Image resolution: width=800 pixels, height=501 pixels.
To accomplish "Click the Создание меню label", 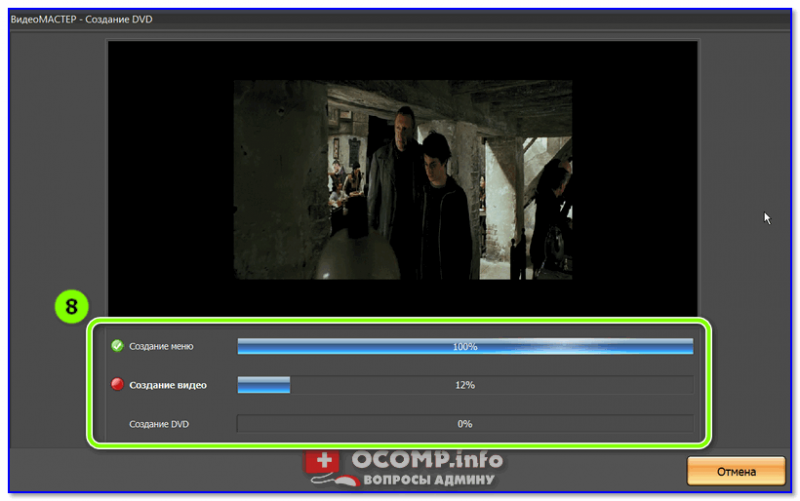I will click(161, 346).
